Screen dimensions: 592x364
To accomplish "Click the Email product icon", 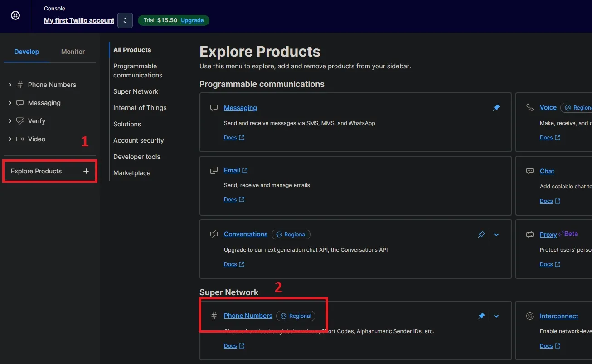I will coord(214,171).
